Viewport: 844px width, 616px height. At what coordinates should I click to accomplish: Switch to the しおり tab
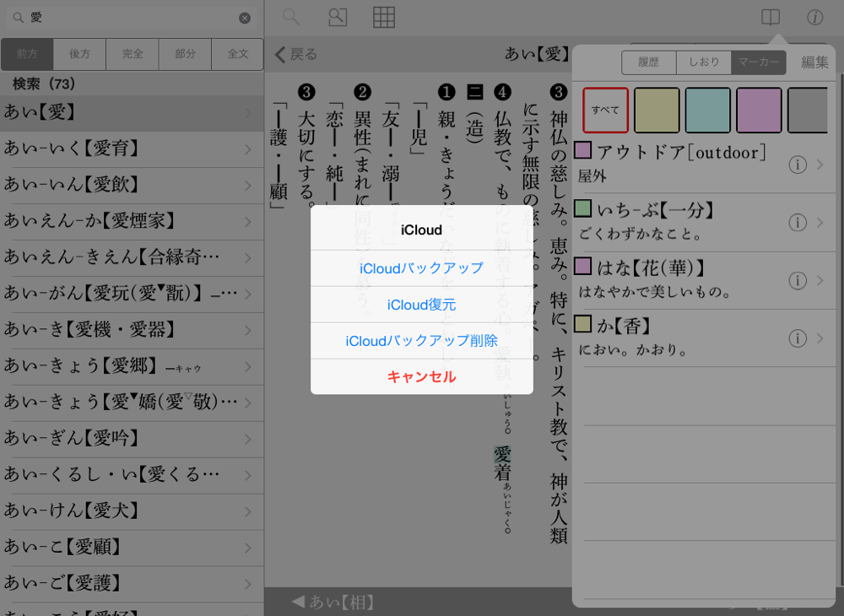[x=704, y=62]
